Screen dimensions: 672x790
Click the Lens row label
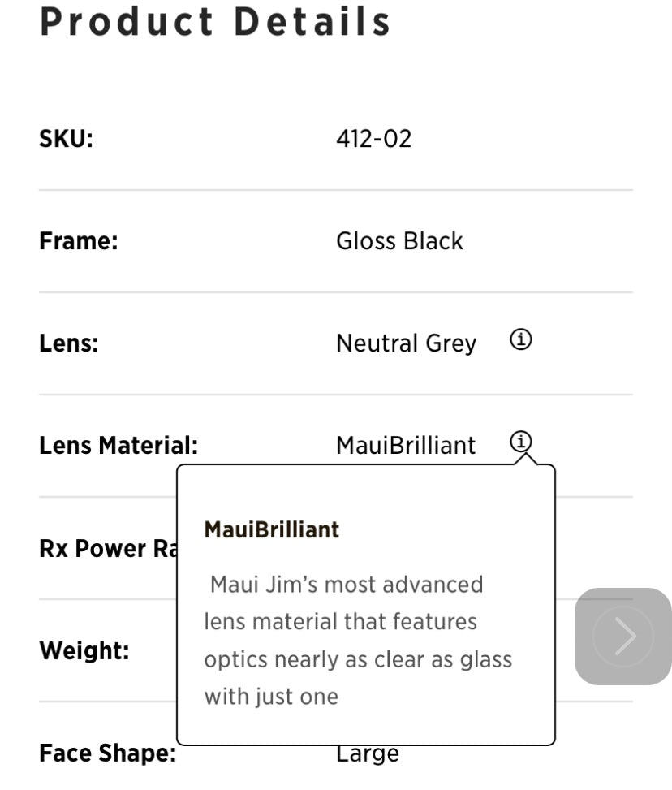[68, 343]
